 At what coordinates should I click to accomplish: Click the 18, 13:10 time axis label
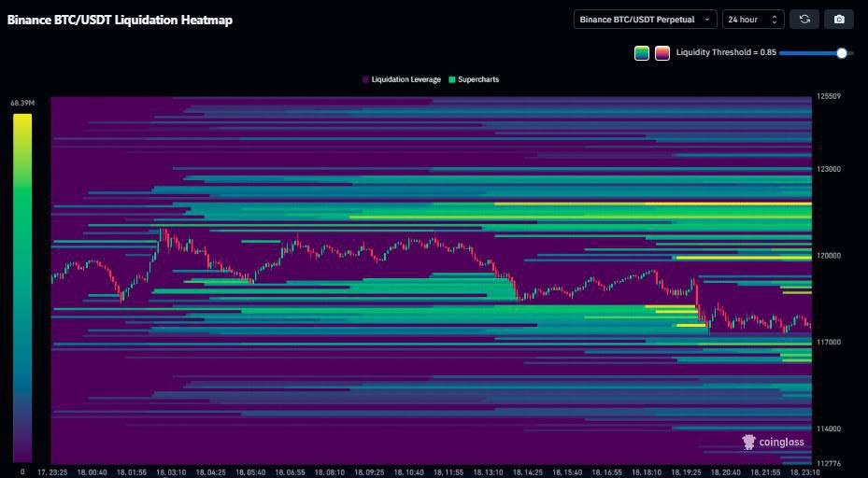[488, 473]
